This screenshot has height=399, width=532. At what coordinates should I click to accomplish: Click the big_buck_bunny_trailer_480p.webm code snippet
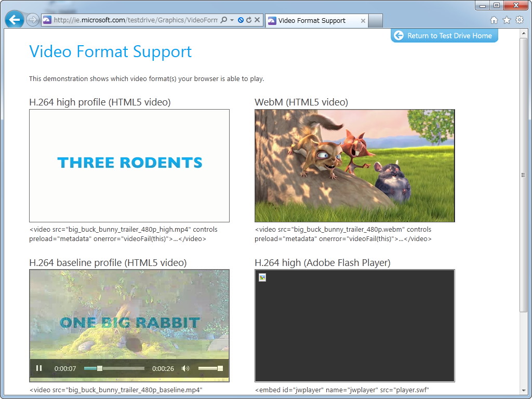pyautogui.click(x=343, y=234)
